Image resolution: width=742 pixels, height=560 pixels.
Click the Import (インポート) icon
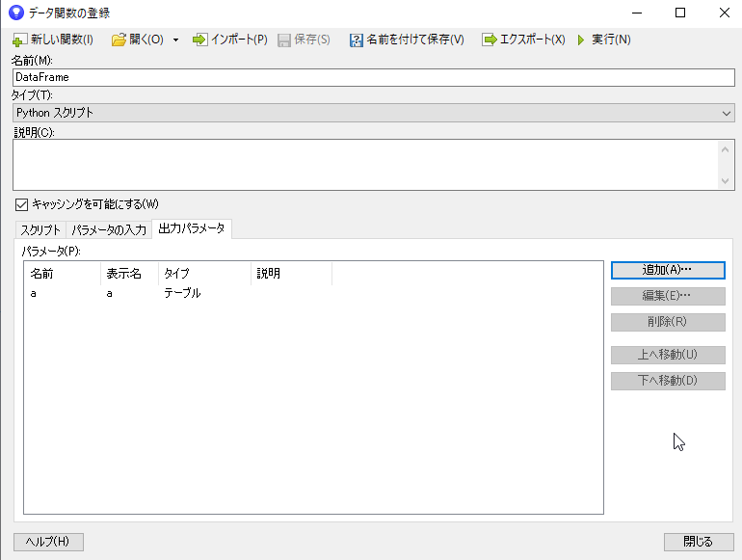[x=199, y=40]
